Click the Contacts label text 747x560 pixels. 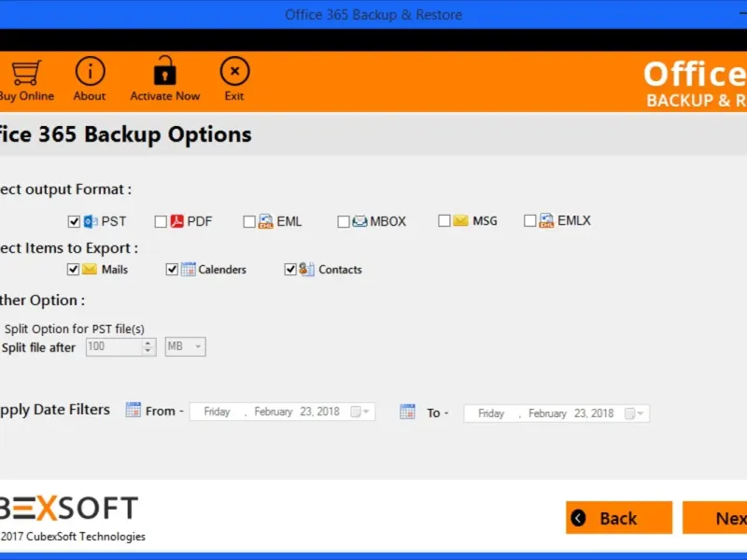[x=340, y=270]
